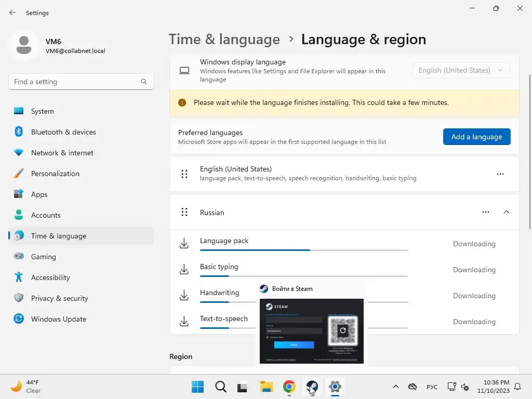Open the notification bell

(x=517, y=387)
